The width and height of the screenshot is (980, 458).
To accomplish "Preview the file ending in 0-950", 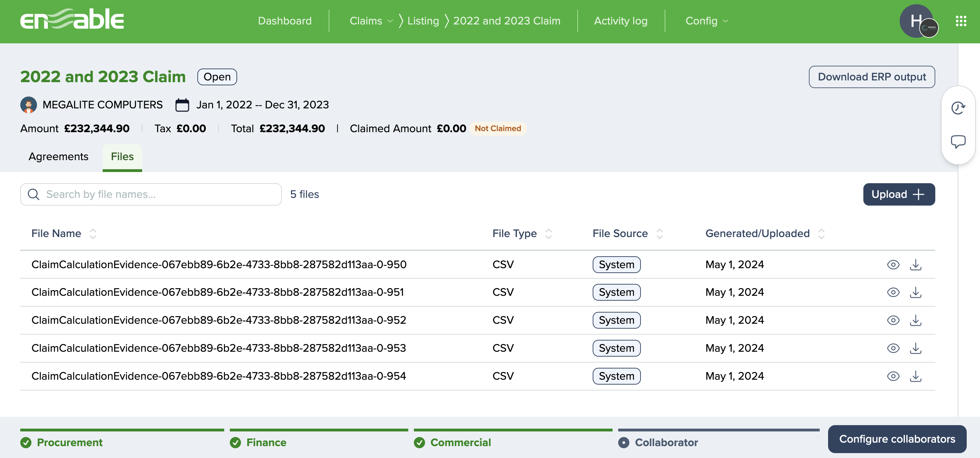I will coord(893,265).
